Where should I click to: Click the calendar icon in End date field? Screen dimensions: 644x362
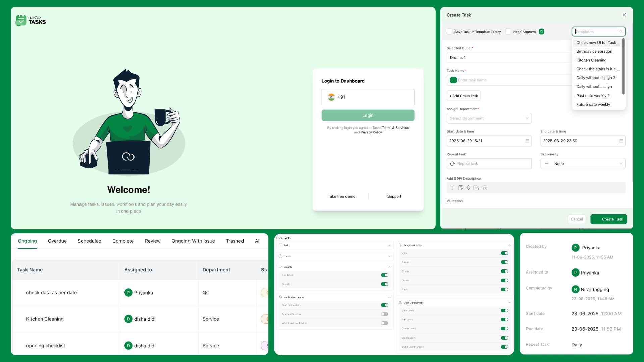click(621, 141)
